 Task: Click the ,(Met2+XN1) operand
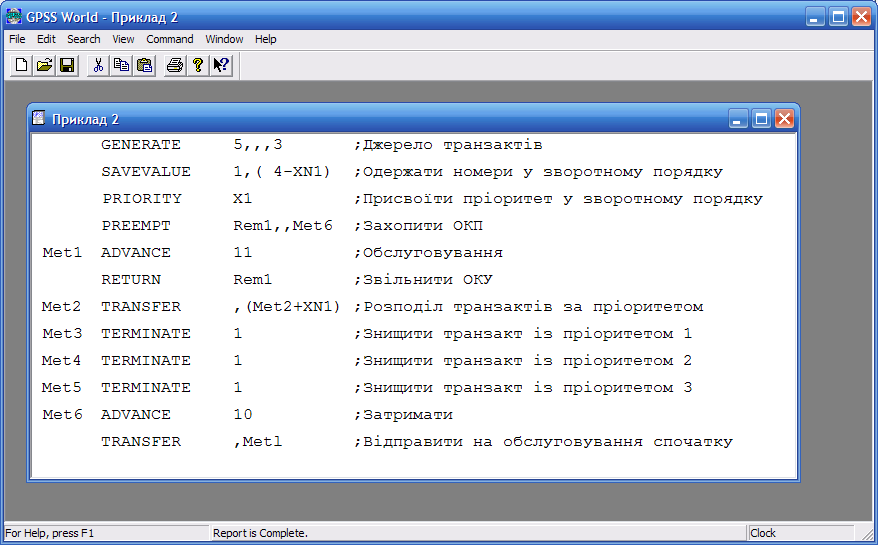tap(287, 306)
